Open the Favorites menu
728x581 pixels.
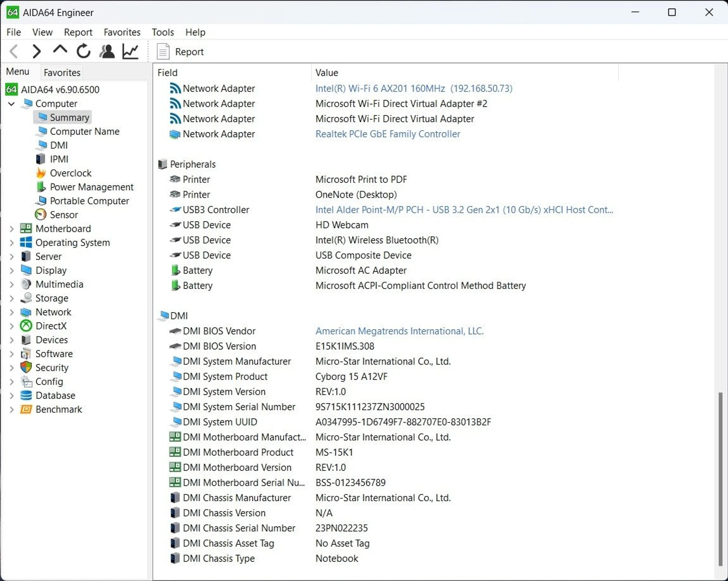click(122, 32)
